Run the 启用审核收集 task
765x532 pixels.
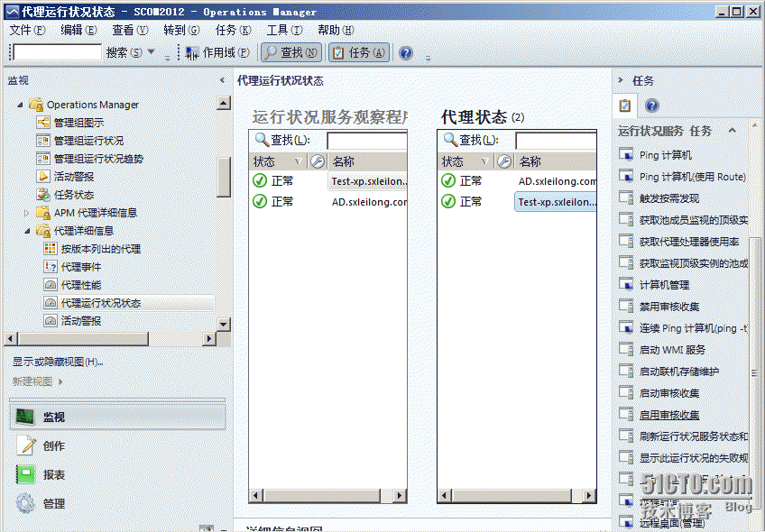pyautogui.click(x=668, y=415)
